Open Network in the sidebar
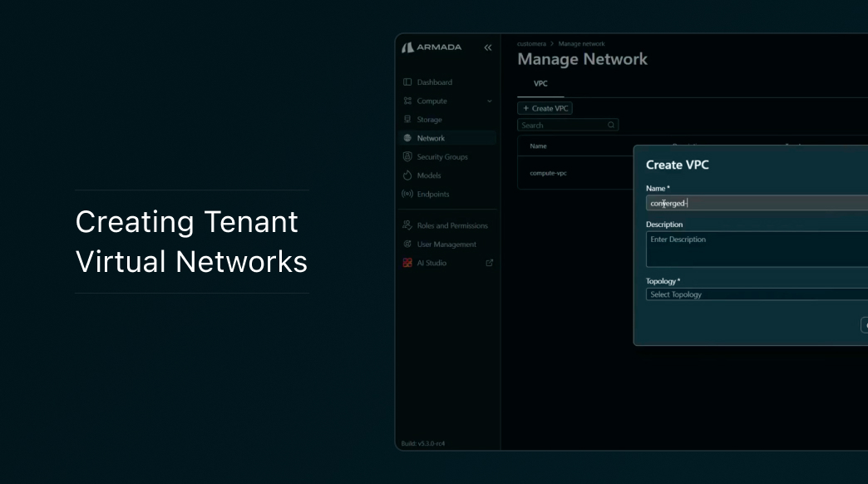 point(446,138)
